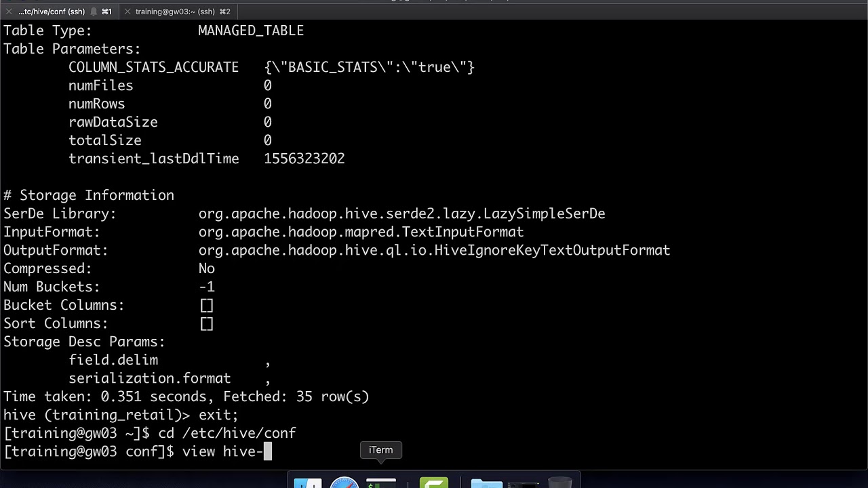Viewport: 868px width, 488px height.
Task: Open the Trash in the Dock
Action: pyautogui.click(x=560, y=483)
